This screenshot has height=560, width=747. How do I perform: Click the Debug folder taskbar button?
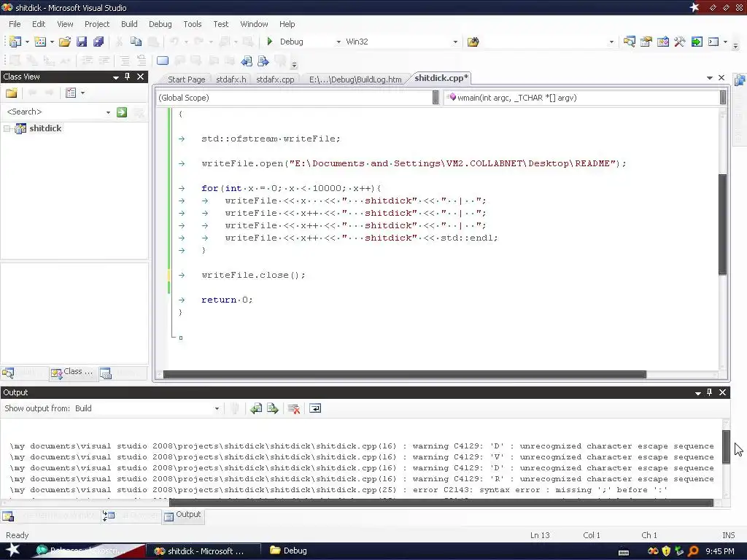coord(289,551)
